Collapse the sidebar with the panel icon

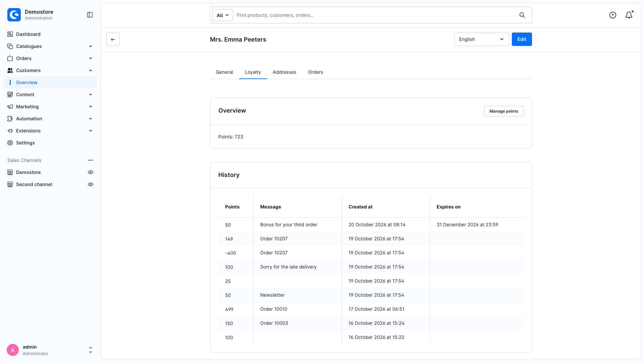pyautogui.click(x=90, y=15)
